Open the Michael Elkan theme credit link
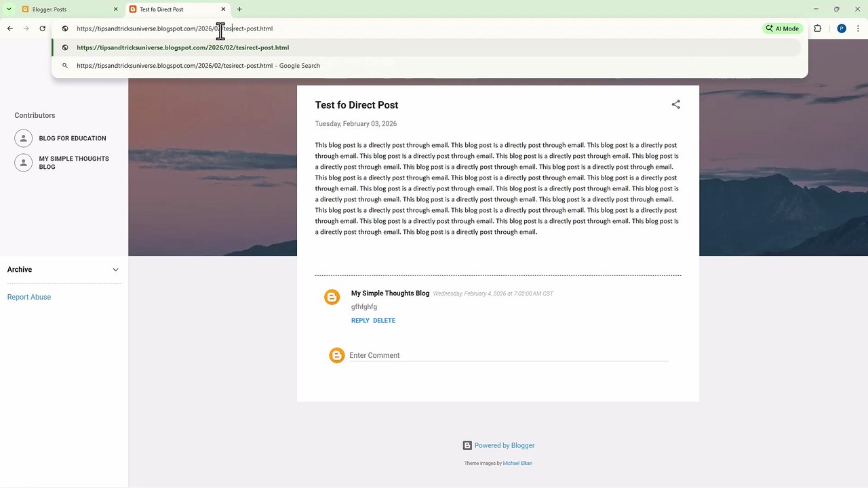 [517, 464]
